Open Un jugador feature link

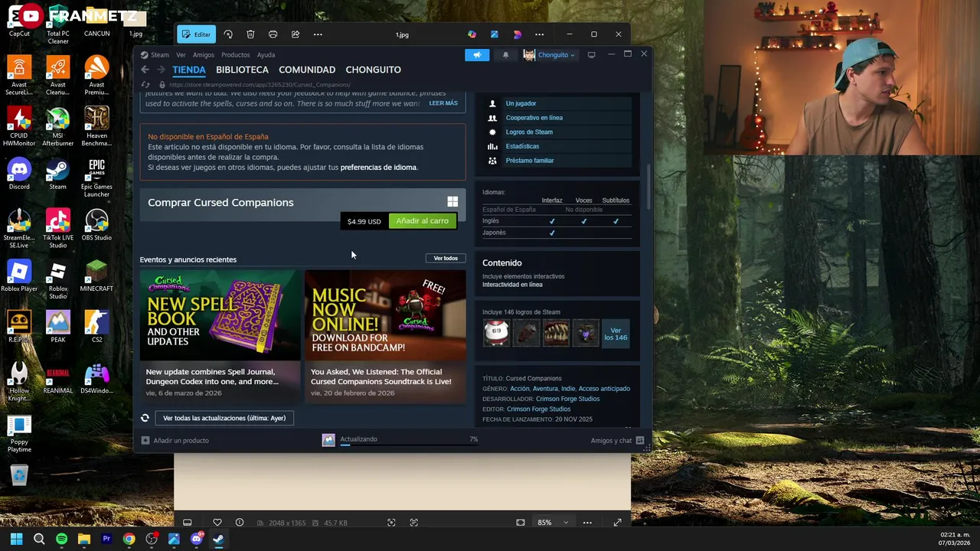pos(521,103)
